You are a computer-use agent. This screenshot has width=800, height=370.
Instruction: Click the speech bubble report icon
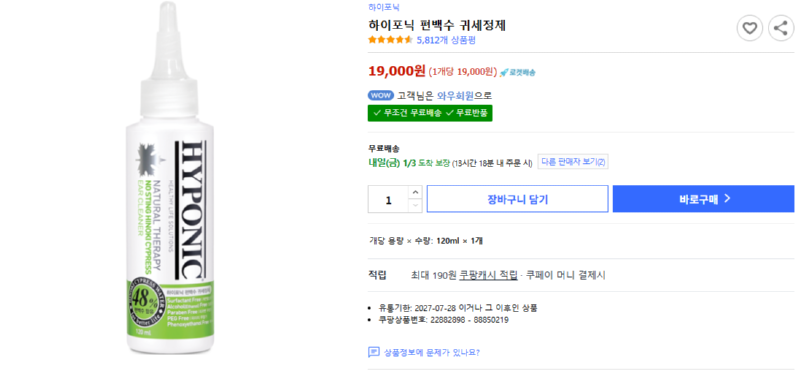(x=373, y=352)
